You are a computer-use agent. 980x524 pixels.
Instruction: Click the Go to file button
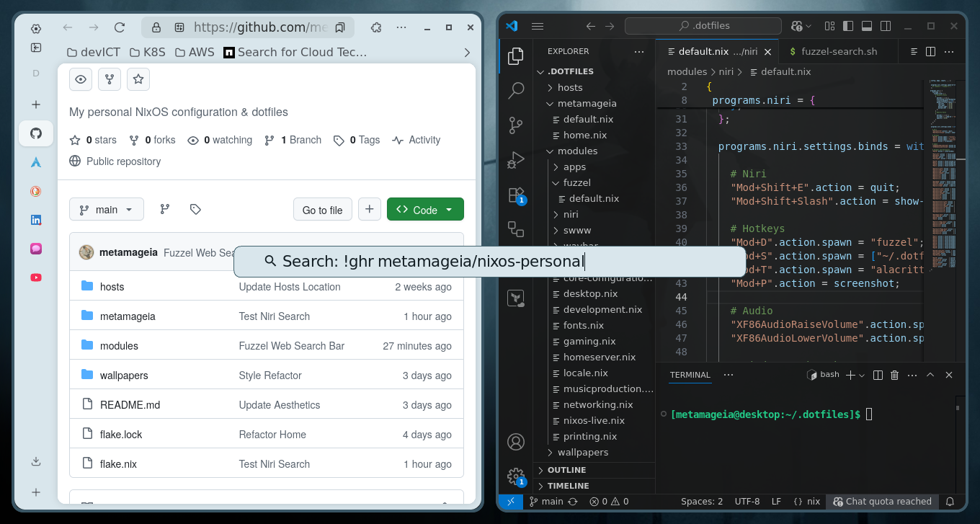(x=322, y=210)
